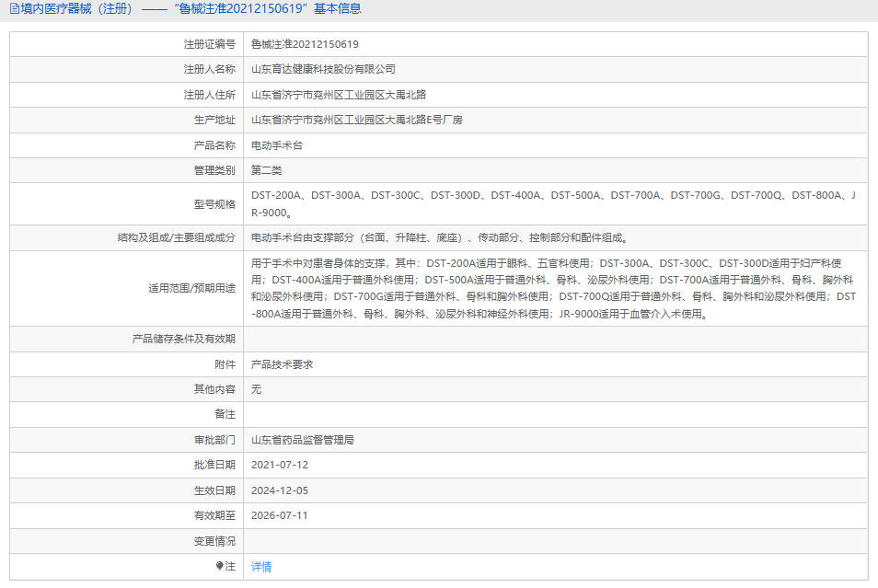Click the lightbulb icon beside 注
878x588 pixels.
point(219,566)
